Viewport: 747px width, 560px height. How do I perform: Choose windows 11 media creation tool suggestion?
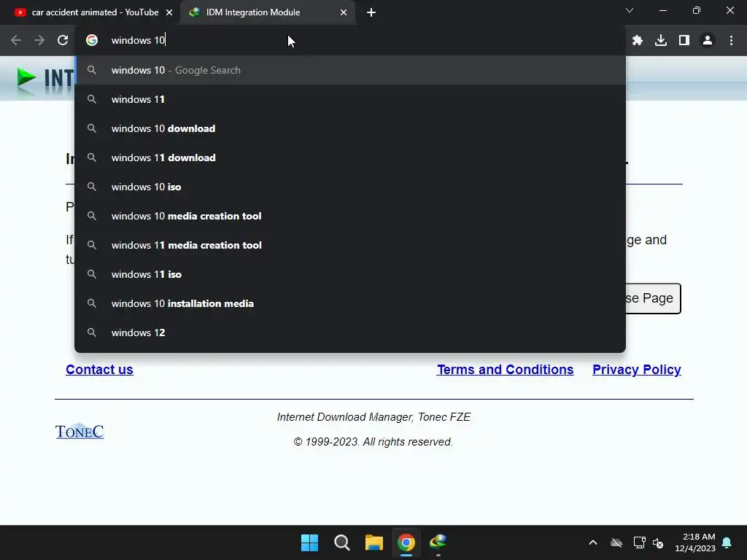pos(350,245)
